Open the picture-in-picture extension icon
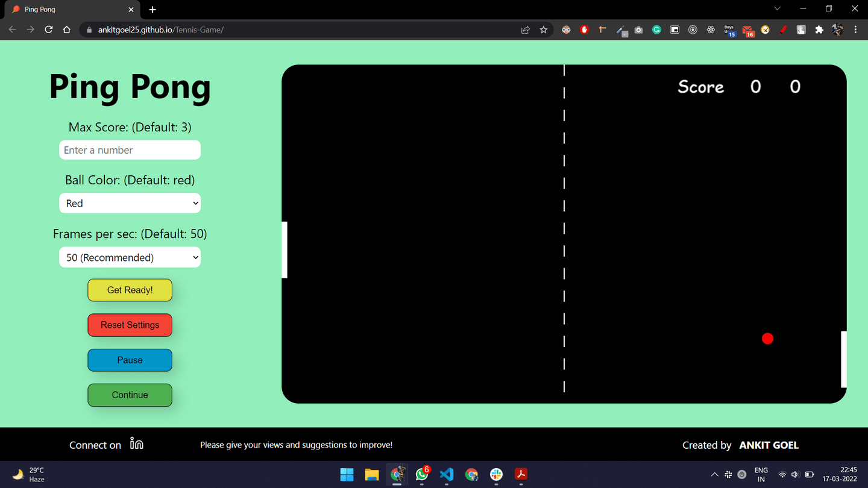Screen dimensions: 868x488 pos(675,30)
